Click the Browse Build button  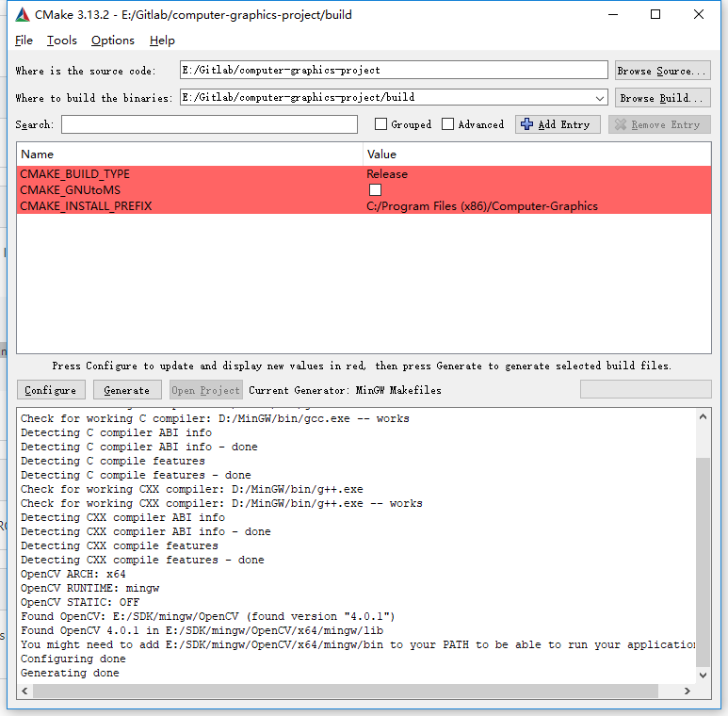[x=662, y=98]
